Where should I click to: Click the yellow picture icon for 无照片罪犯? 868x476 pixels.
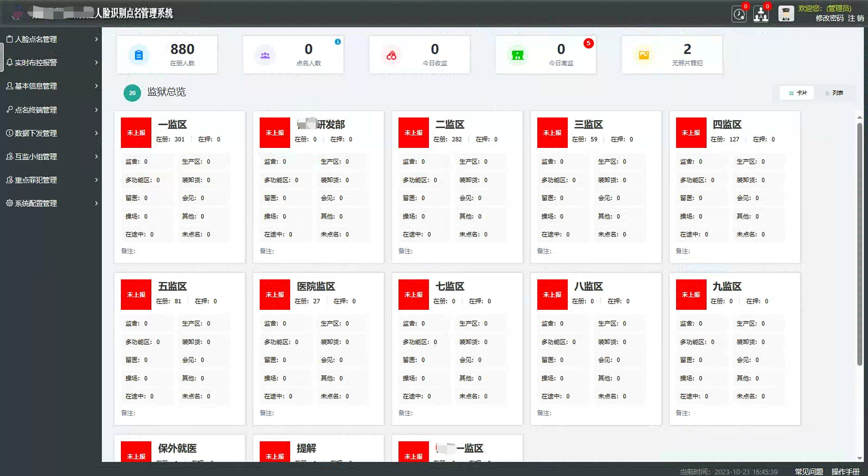point(644,55)
